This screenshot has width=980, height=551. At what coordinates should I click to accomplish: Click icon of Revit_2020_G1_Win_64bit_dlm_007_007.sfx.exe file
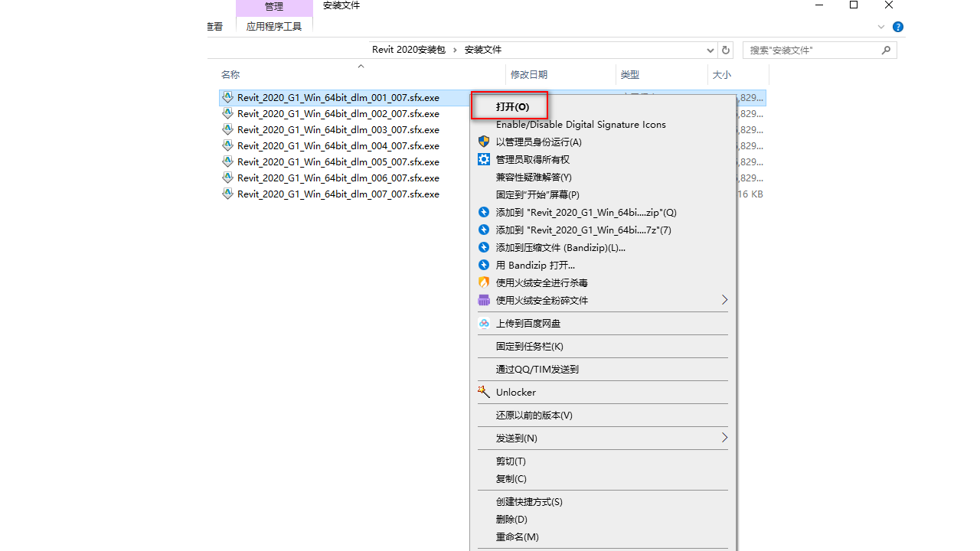point(227,194)
